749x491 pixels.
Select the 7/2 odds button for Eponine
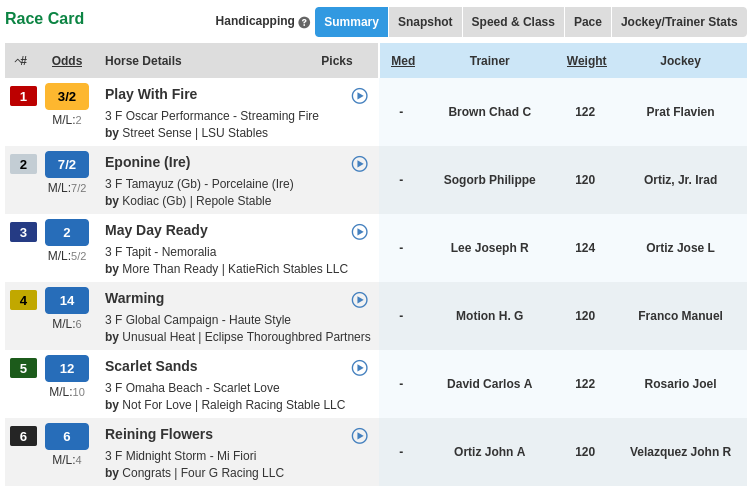click(67, 164)
